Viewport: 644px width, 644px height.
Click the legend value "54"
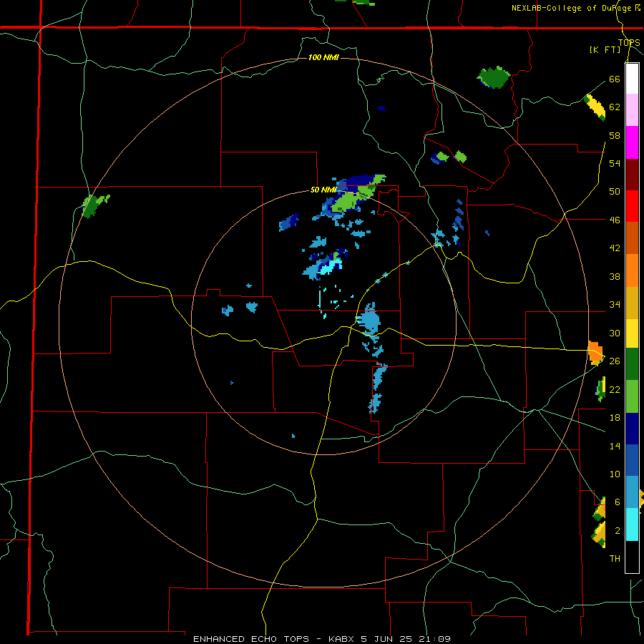click(x=615, y=163)
